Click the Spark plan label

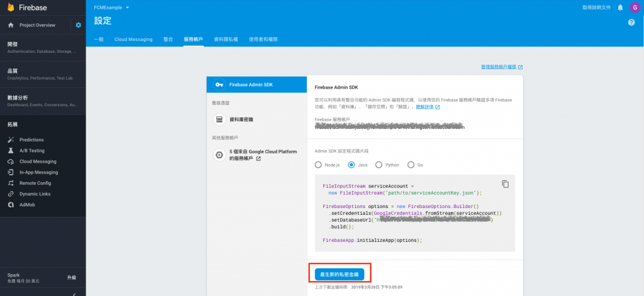click(14, 275)
